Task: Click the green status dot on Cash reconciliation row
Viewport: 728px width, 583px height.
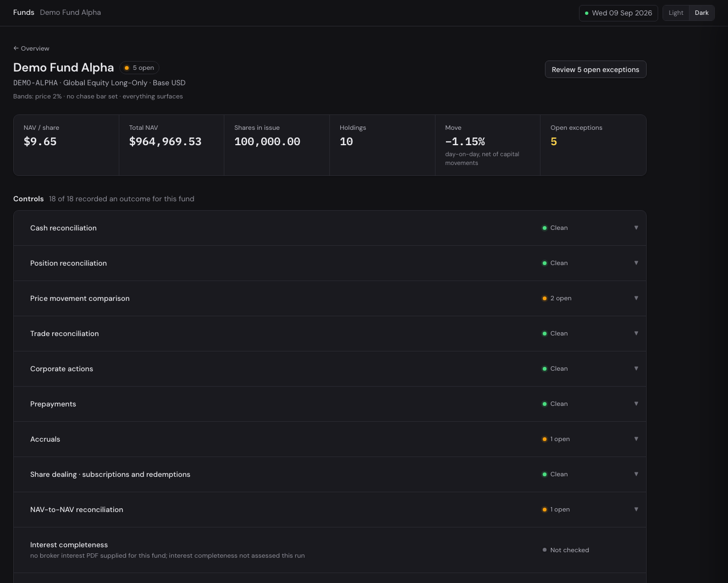Action: pos(544,228)
